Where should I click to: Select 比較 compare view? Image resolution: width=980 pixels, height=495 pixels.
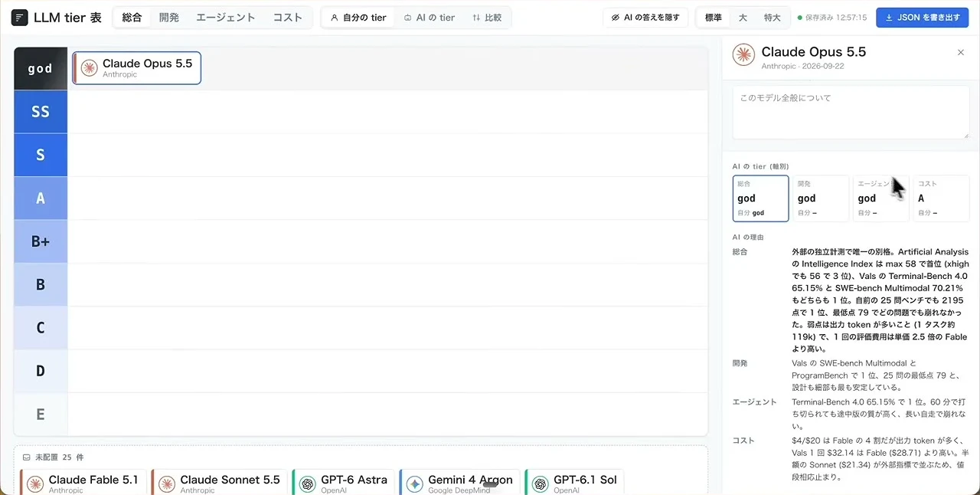click(487, 18)
